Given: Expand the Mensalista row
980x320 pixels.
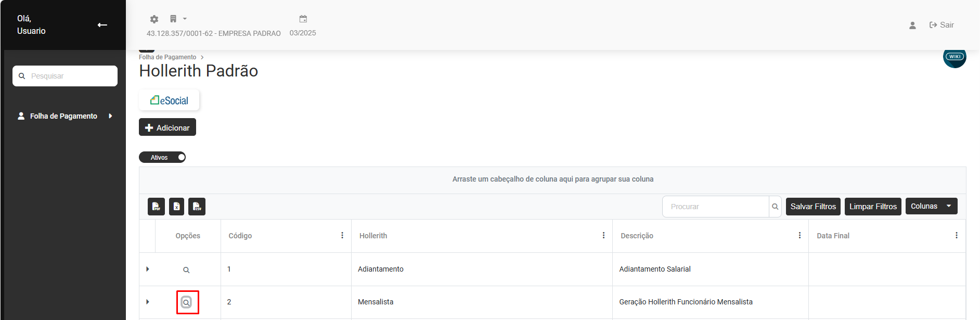Looking at the screenshot, I should (148, 302).
